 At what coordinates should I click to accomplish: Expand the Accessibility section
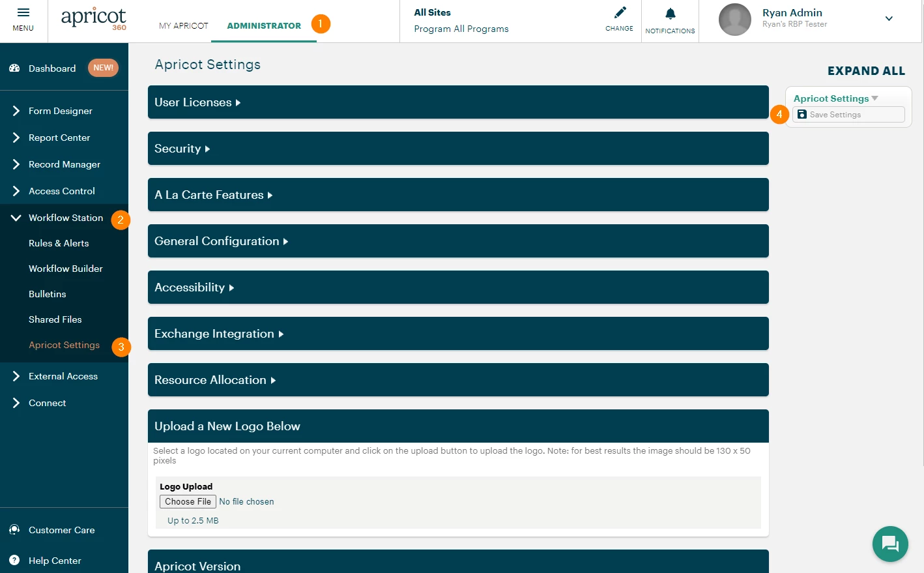[x=458, y=287]
